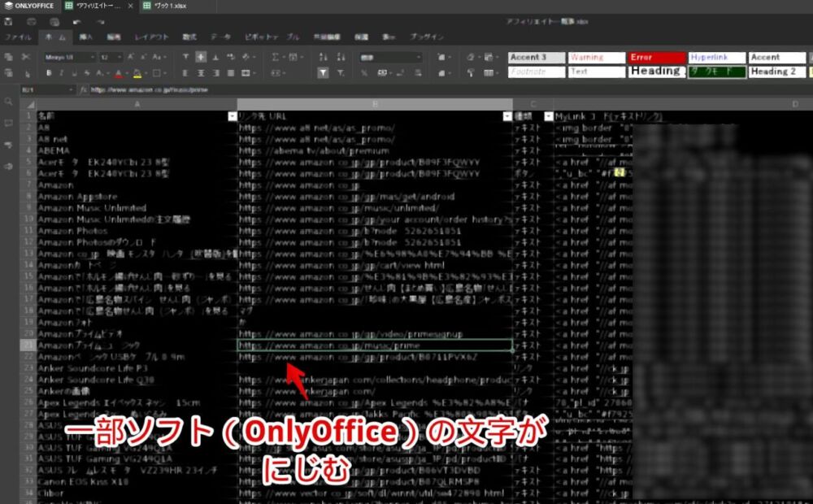Screen dimensions: 813x504
Task: Click the Cut scissors icon
Action: (x=26, y=57)
